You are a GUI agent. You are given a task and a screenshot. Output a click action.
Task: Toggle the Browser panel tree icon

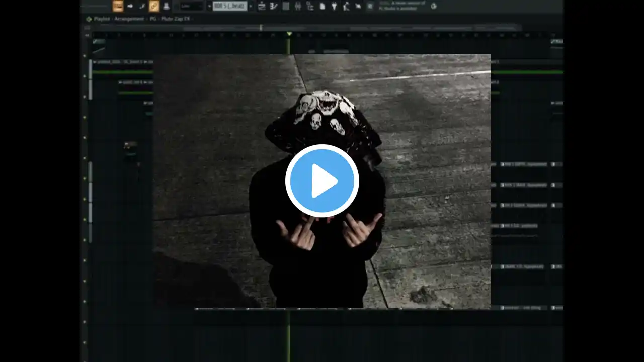(x=310, y=6)
